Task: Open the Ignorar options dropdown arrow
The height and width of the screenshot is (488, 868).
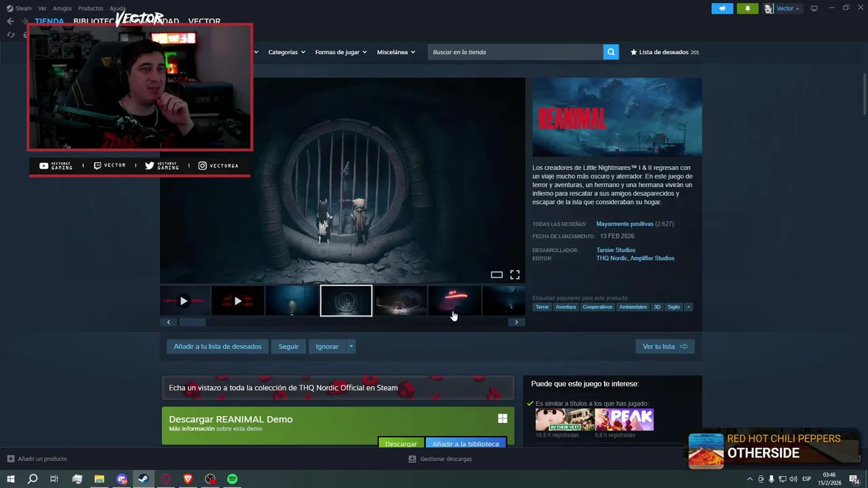Action: [x=351, y=346]
